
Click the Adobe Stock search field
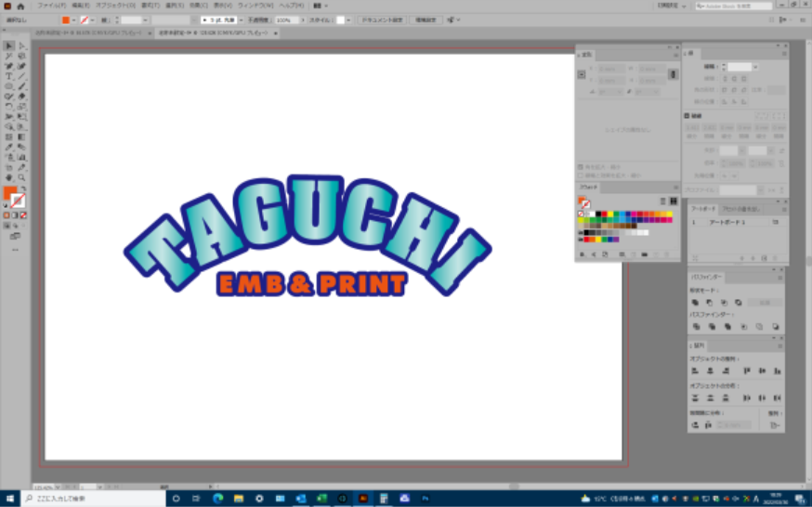point(733,6)
